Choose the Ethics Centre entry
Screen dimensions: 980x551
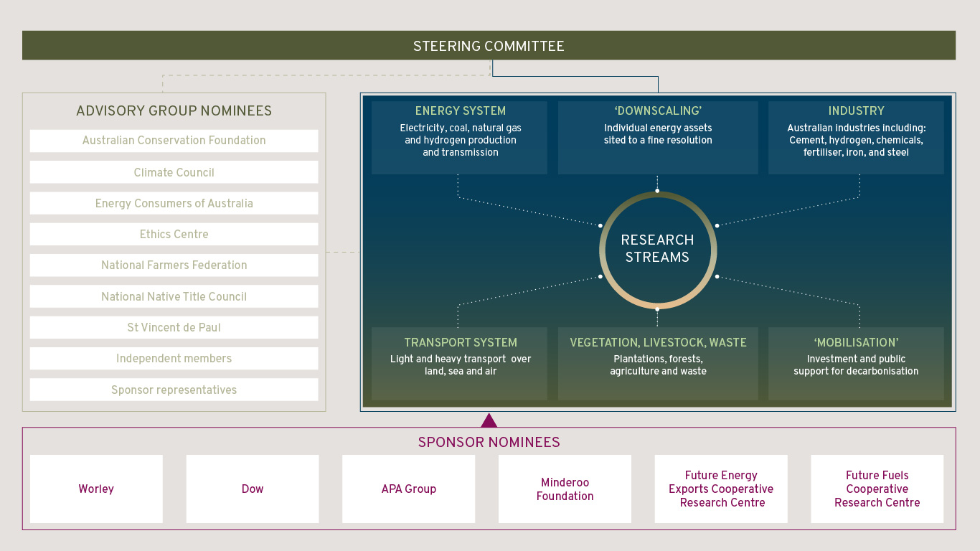(174, 234)
